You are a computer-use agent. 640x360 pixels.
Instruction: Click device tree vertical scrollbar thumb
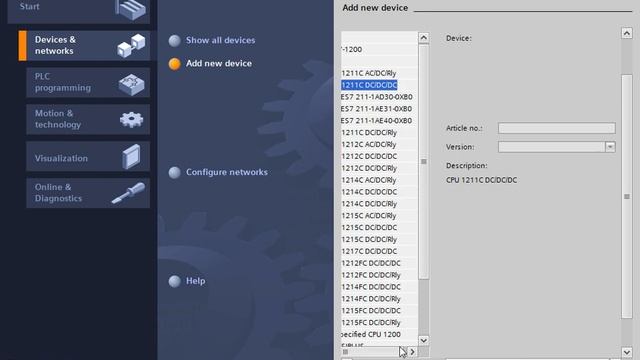pyautogui.click(x=424, y=162)
